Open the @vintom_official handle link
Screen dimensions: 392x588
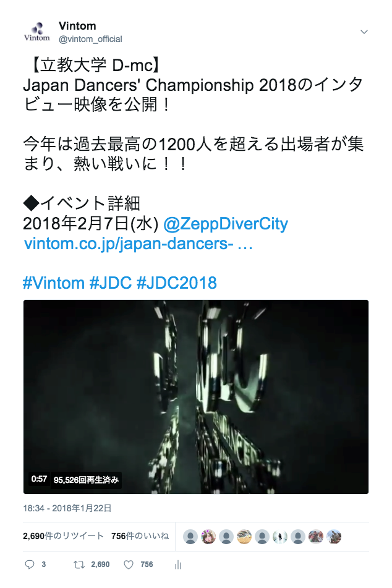90,39
